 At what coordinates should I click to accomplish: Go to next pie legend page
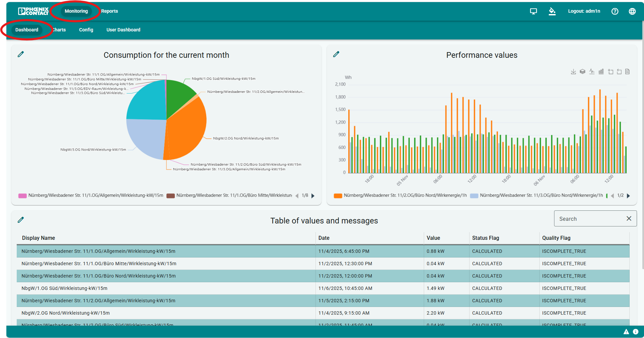(313, 196)
